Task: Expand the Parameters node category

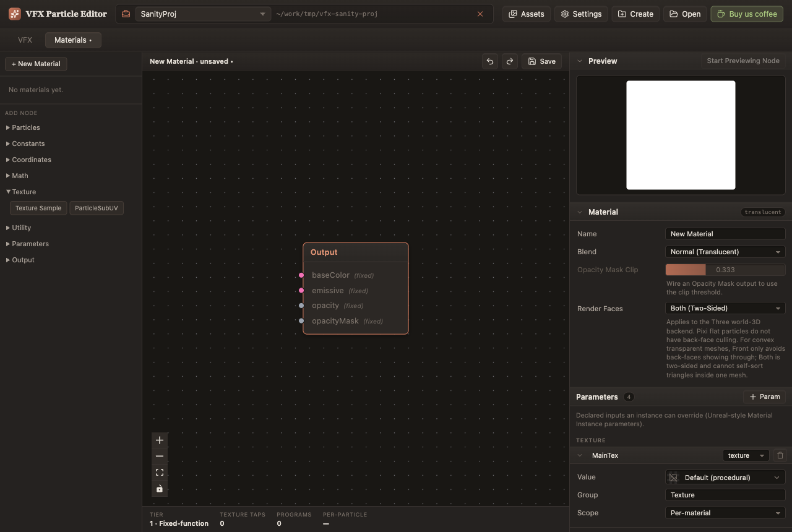Action: tap(28, 244)
